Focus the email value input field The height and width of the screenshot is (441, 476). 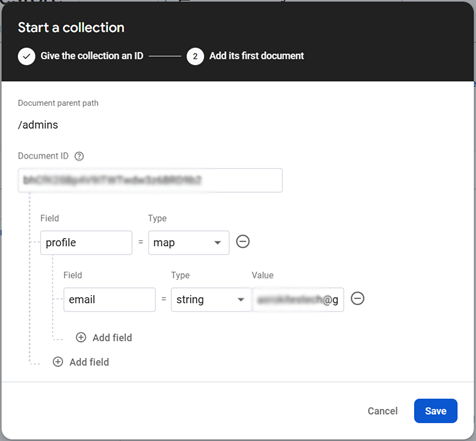[298, 300]
